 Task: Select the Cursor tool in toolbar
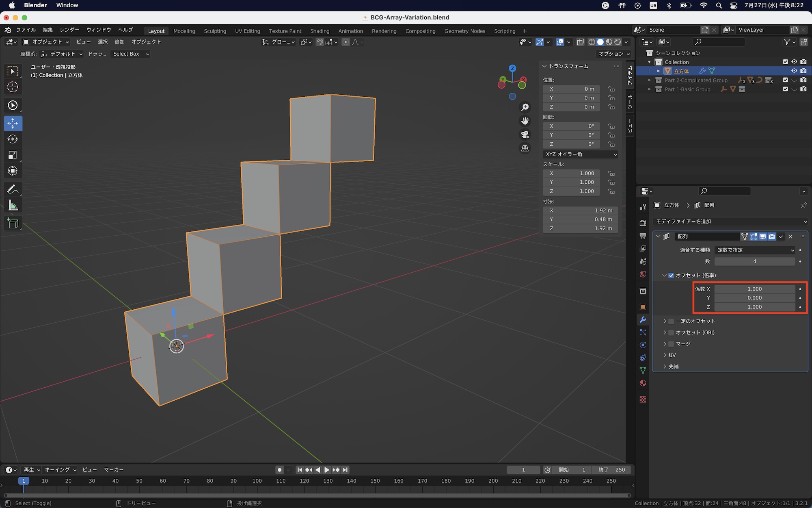coord(13,87)
